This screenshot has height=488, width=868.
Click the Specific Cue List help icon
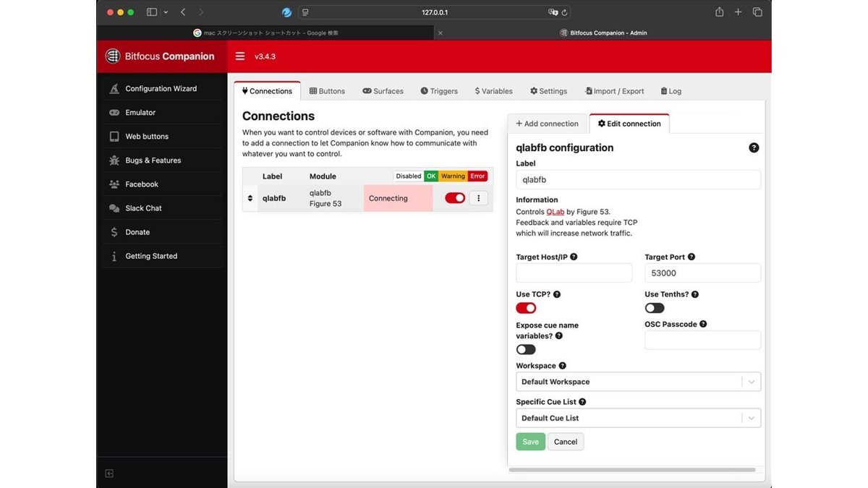click(582, 402)
